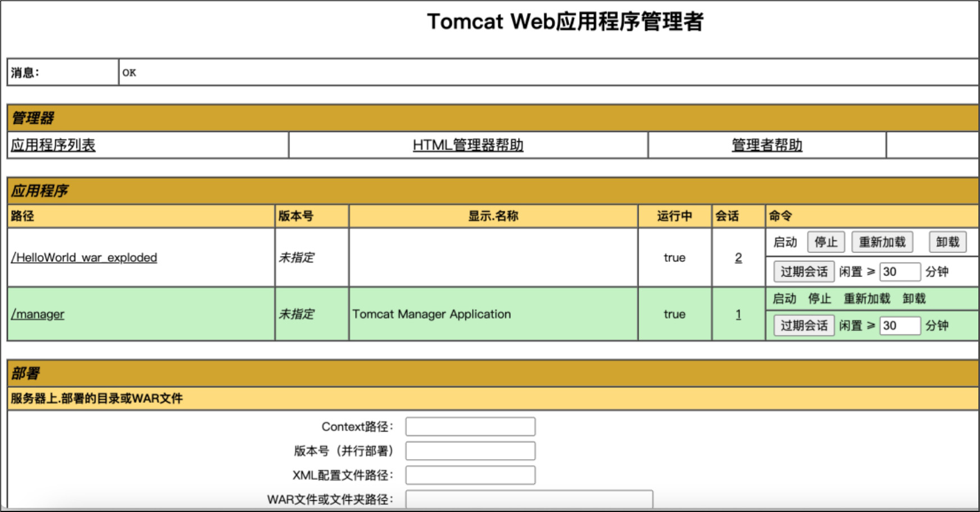Click the 'Tomcat Web应用程序管理者' page title
The height and width of the screenshot is (512, 980).
[565, 22]
